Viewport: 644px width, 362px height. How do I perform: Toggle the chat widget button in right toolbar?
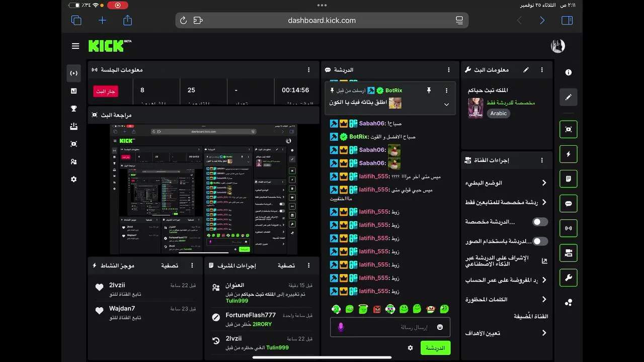coord(569,204)
